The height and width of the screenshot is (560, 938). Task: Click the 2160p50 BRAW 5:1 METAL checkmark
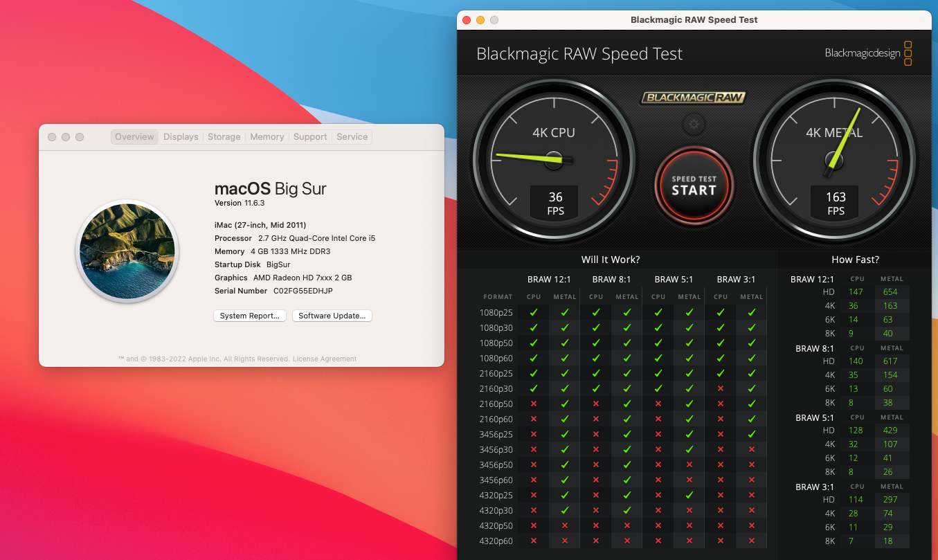click(x=689, y=404)
